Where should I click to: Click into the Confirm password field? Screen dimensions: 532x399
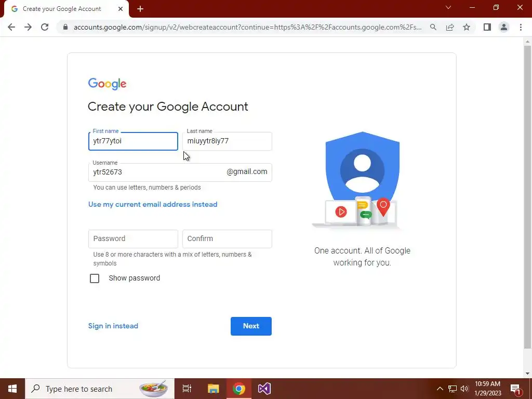coord(227,239)
